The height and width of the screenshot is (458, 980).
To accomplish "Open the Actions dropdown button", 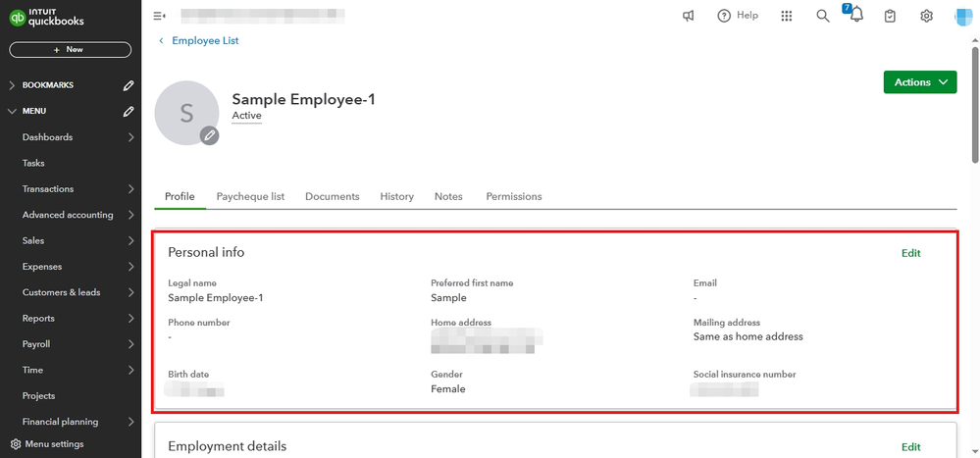I will [919, 82].
